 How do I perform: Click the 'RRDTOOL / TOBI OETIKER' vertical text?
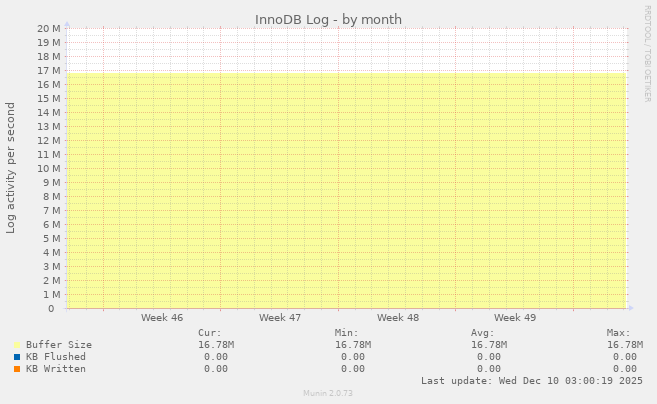(647, 54)
